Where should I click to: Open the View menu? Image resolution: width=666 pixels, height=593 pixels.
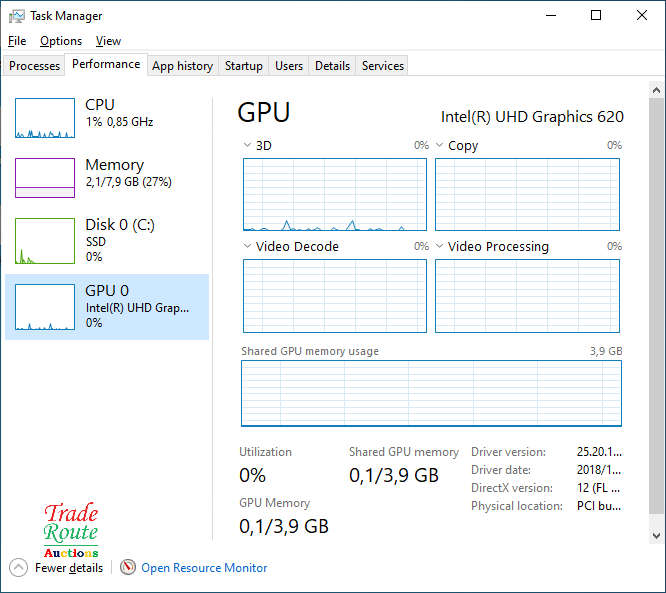coord(108,41)
